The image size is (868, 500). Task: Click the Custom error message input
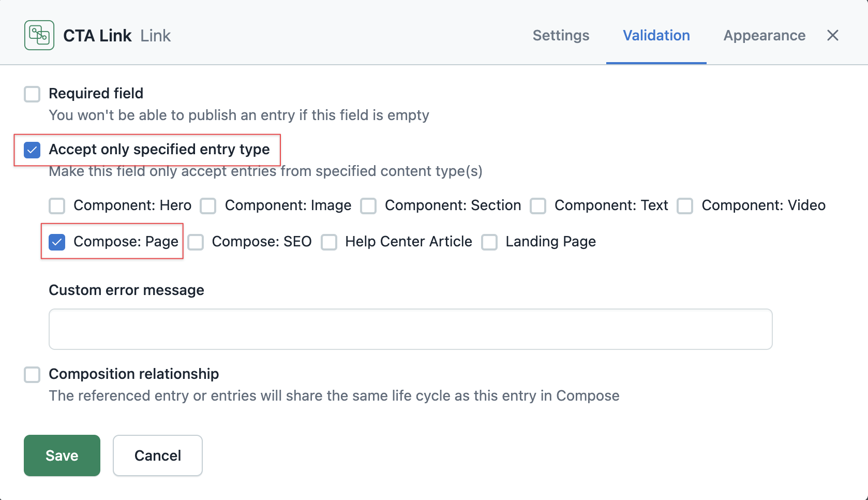point(410,329)
